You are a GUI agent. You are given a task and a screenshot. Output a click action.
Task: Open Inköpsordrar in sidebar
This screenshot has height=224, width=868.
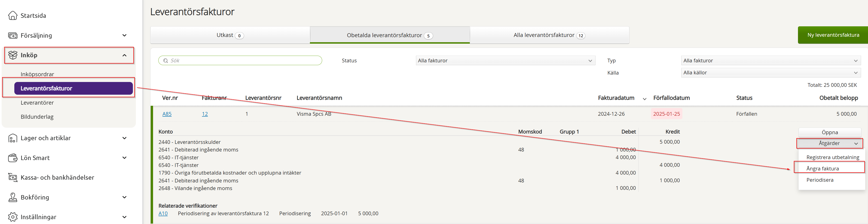point(37,74)
